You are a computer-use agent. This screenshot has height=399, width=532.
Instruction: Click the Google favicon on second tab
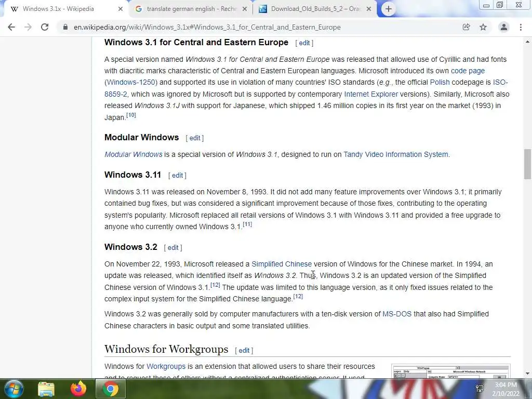pos(138,9)
